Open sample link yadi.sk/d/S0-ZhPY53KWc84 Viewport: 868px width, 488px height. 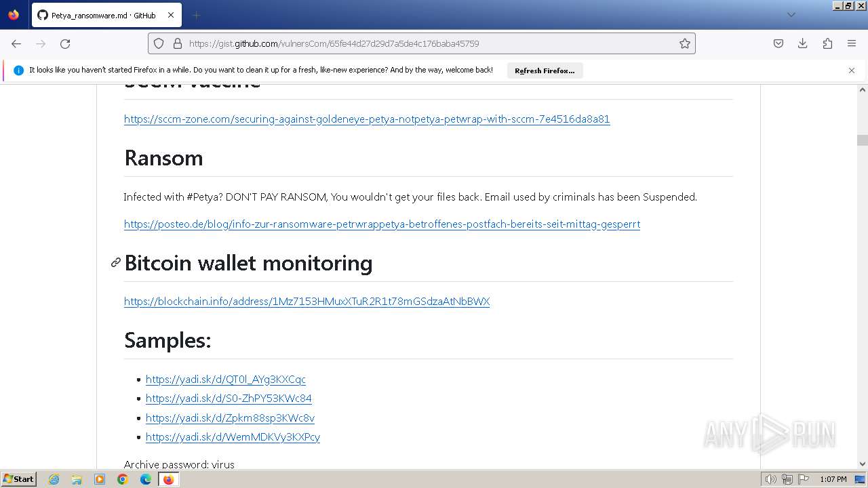(229, 399)
